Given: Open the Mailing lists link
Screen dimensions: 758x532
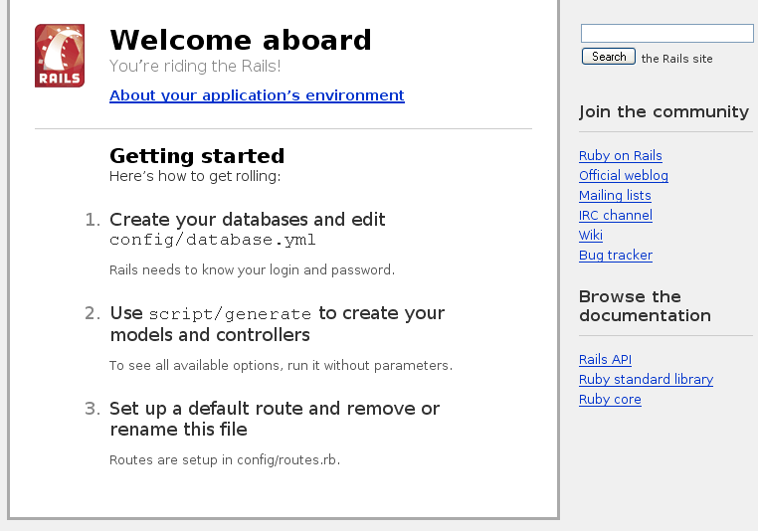Looking at the screenshot, I should click(x=615, y=195).
